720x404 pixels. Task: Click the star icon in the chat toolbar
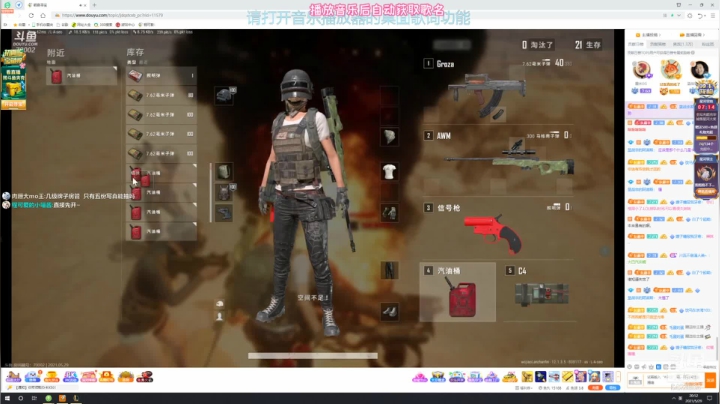pyautogui.click(x=651, y=367)
